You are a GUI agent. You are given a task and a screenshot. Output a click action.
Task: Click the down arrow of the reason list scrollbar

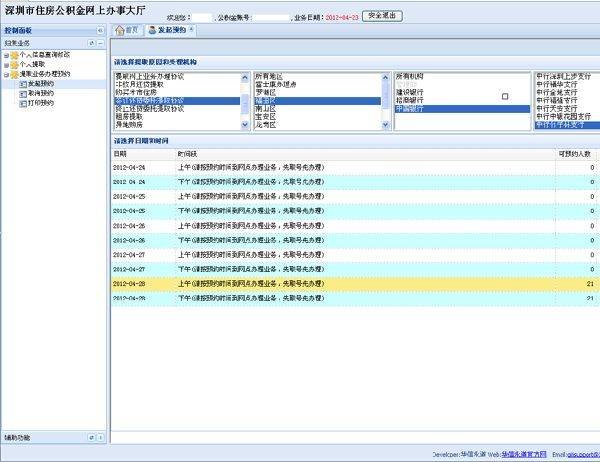[245, 124]
